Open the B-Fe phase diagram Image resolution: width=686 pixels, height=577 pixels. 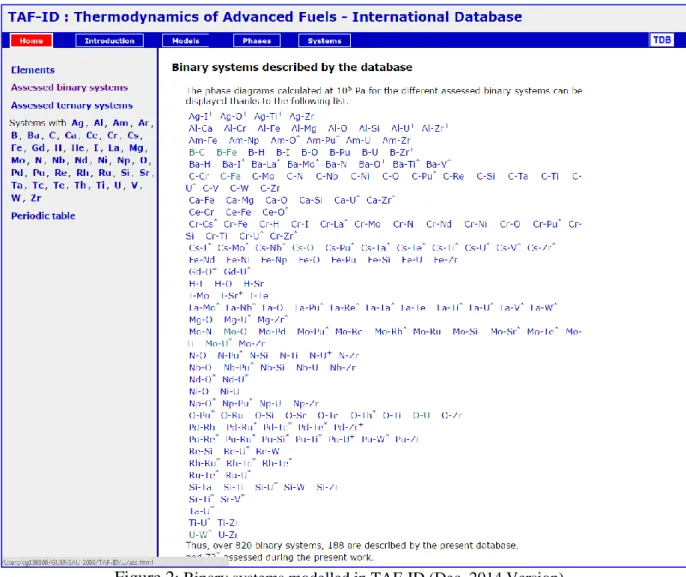pyautogui.click(x=227, y=152)
